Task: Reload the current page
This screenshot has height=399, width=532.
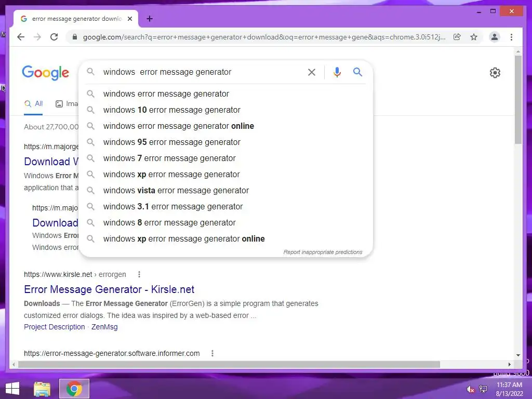Action: pos(54,37)
